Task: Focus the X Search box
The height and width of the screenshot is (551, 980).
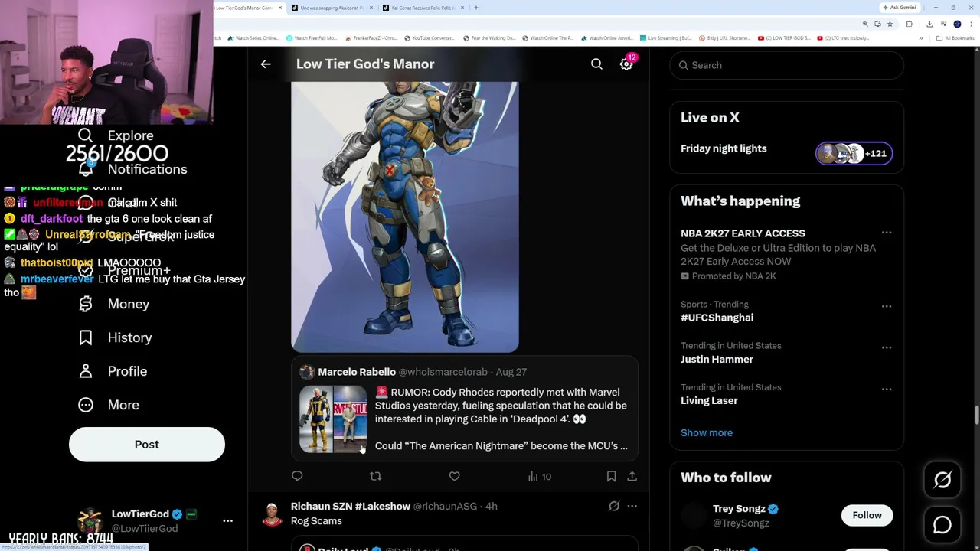Action: pos(787,65)
